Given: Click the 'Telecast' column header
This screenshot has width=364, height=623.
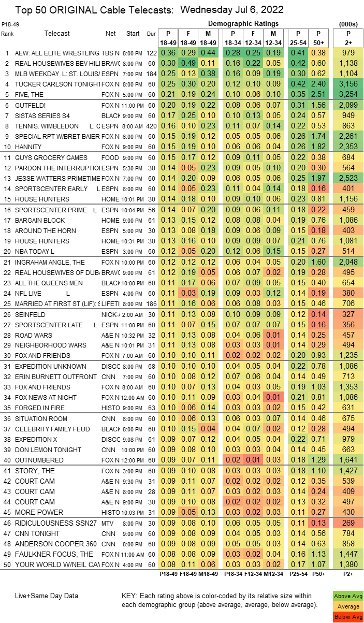Looking at the screenshot, I should (x=57, y=33).
